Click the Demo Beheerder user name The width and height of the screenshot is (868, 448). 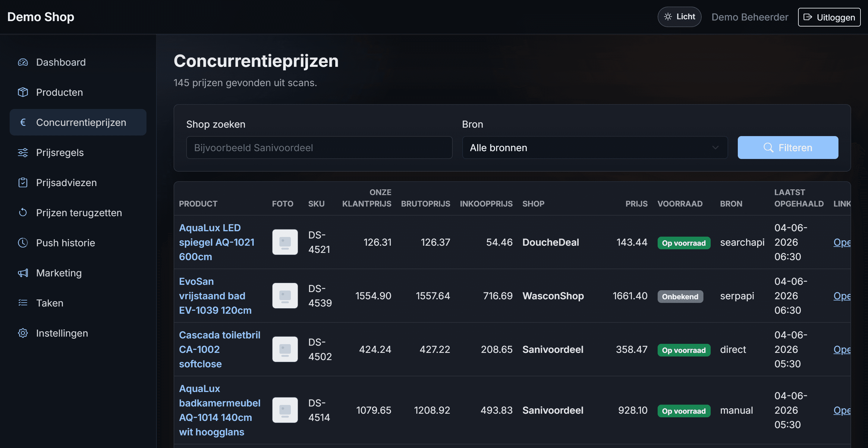(x=750, y=17)
